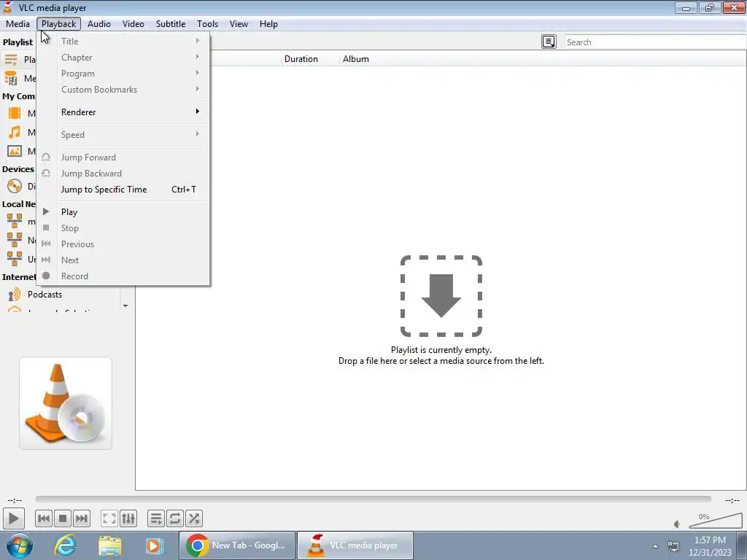Toggle fullscreen video button
747x560 pixels.
click(109, 518)
